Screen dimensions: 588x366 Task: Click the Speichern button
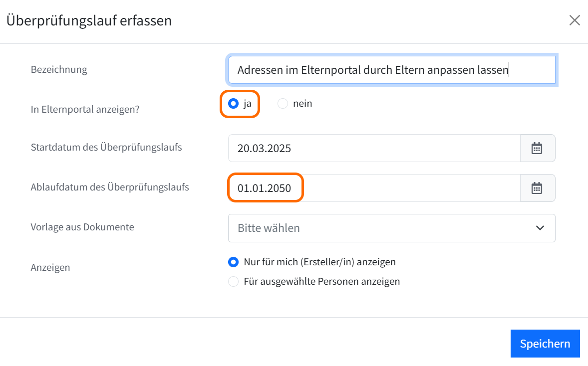pyautogui.click(x=545, y=344)
